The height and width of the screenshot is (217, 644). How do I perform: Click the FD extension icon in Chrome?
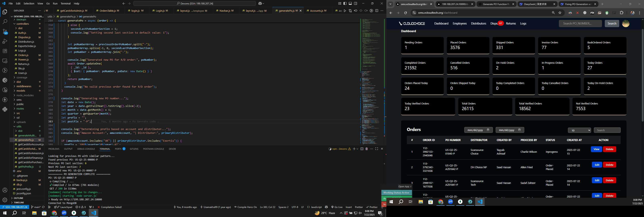pos(592,13)
